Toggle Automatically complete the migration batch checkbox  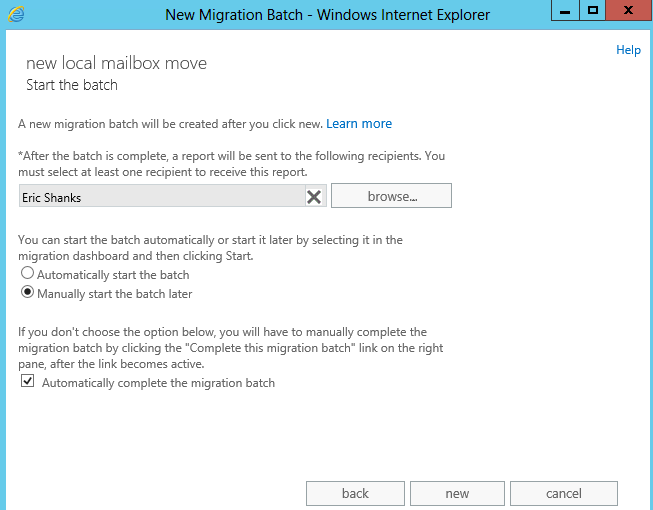(28, 382)
